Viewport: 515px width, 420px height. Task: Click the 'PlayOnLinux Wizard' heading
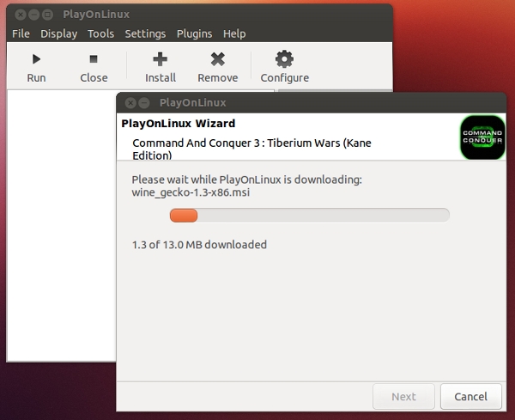pos(178,123)
